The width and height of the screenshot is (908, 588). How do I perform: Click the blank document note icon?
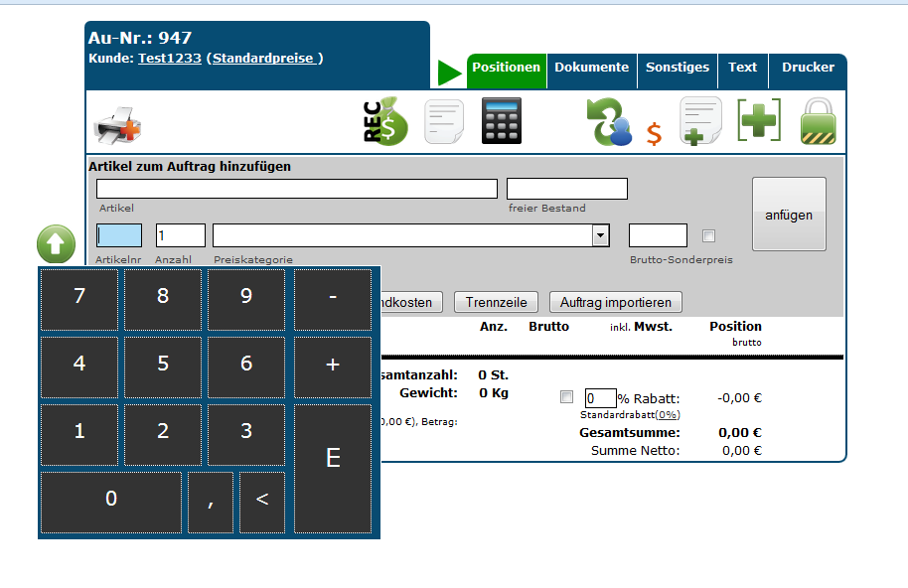[444, 122]
